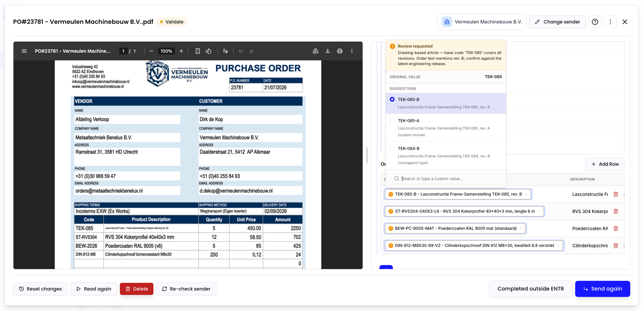Select the TEK-085-B suggestion radio button

click(392, 99)
